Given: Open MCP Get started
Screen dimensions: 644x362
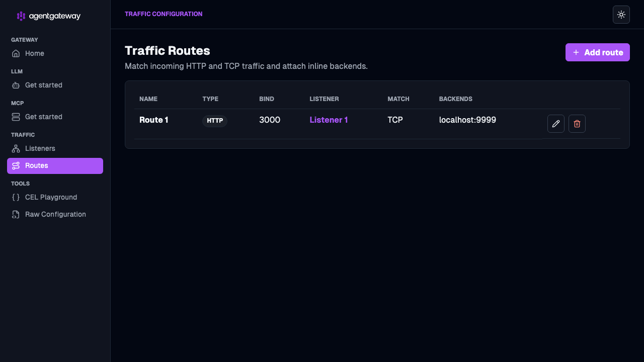Looking at the screenshot, I should point(55,117).
